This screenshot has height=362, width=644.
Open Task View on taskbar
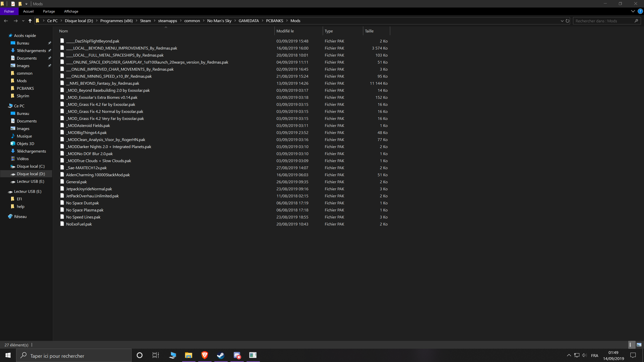[x=156, y=355]
